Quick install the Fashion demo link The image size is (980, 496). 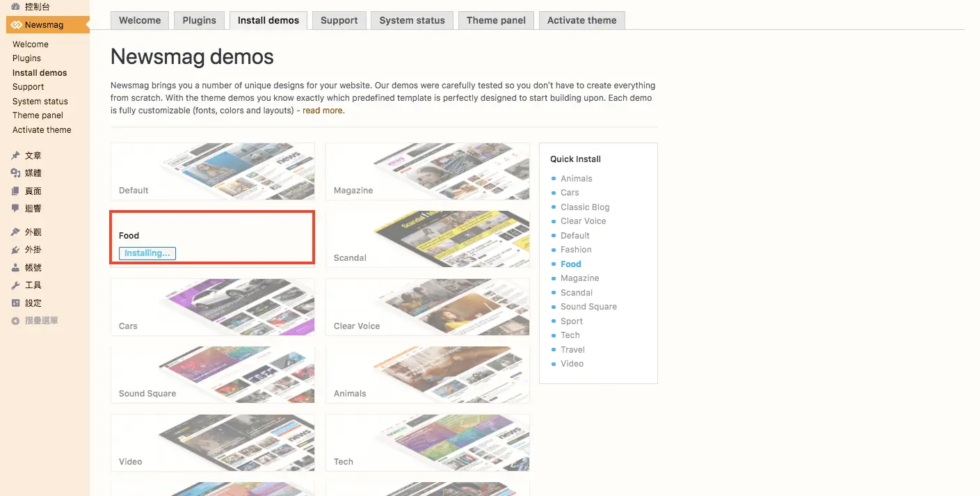pyautogui.click(x=576, y=250)
